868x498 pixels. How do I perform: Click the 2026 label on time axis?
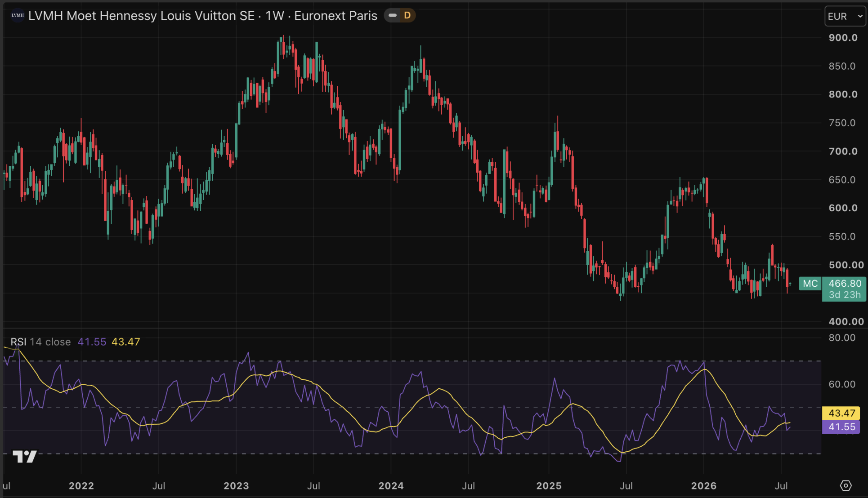coord(704,486)
